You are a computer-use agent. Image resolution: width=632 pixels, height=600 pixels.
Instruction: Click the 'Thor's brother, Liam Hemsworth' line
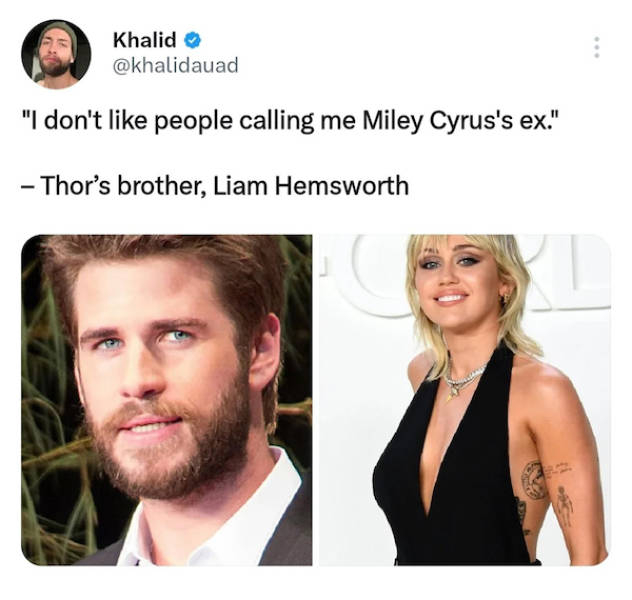click(215, 186)
